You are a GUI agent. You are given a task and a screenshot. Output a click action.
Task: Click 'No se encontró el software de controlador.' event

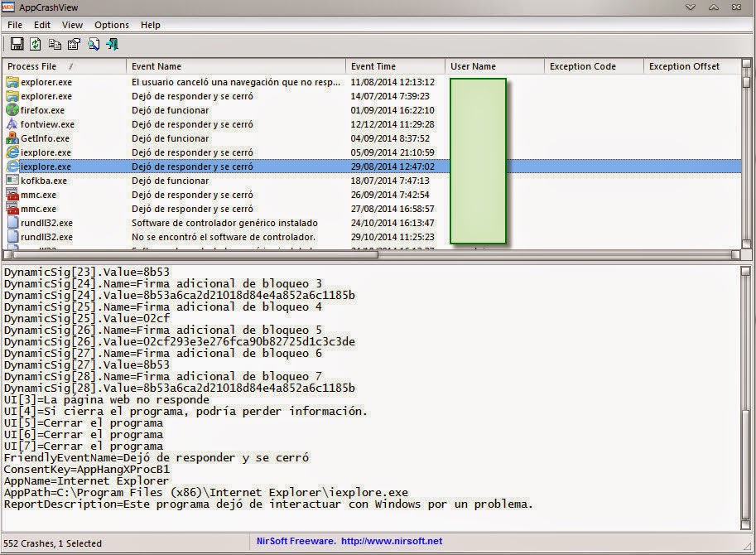pyautogui.click(x=224, y=237)
